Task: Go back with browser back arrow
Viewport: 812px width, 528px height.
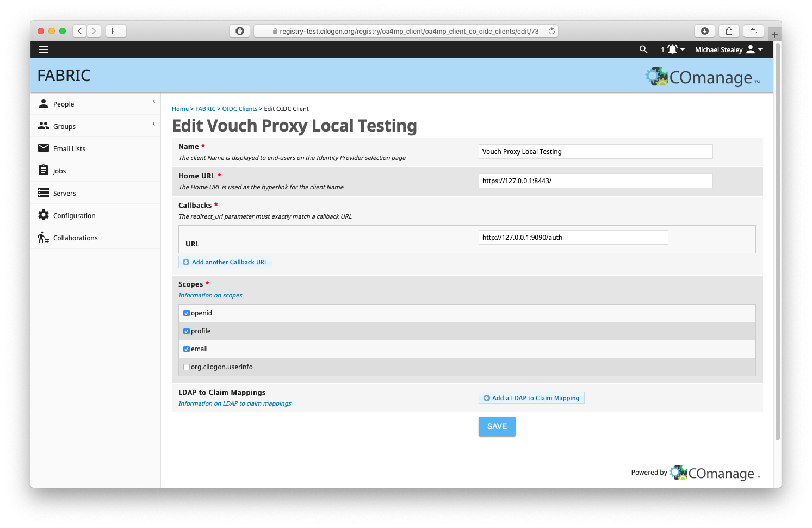Action: coord(80,31)
